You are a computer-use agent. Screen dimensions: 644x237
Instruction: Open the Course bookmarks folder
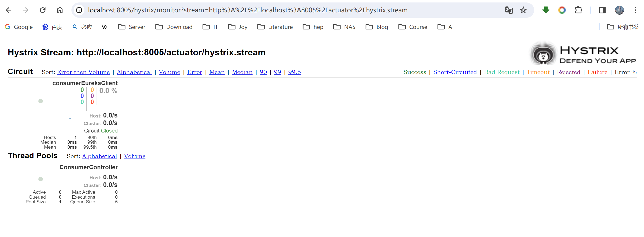[x=413, y=27]
